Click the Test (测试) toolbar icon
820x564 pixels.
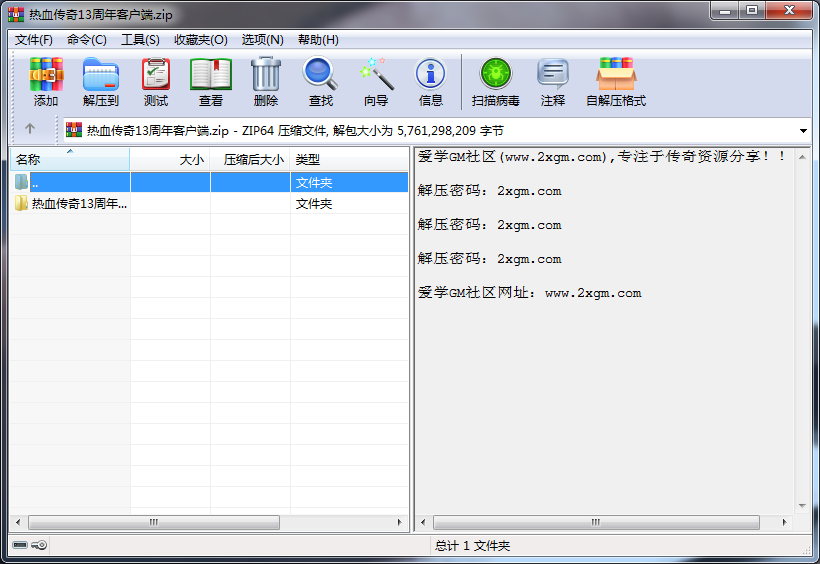156,74
